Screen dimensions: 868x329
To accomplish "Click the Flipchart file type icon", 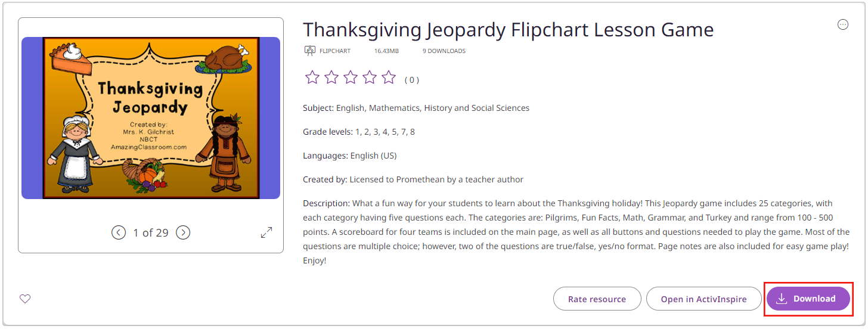I will tap(309, 51).
